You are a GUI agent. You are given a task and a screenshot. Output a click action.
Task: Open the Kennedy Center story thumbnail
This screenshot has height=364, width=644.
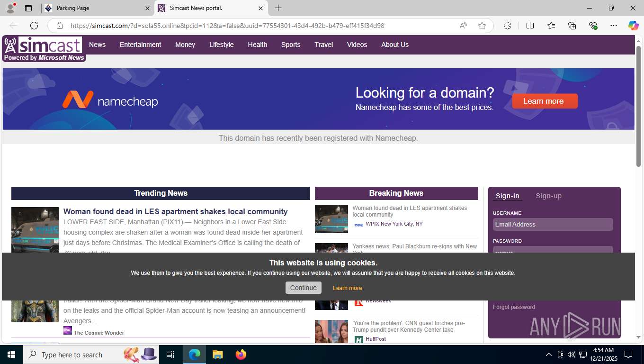point(331,332)
